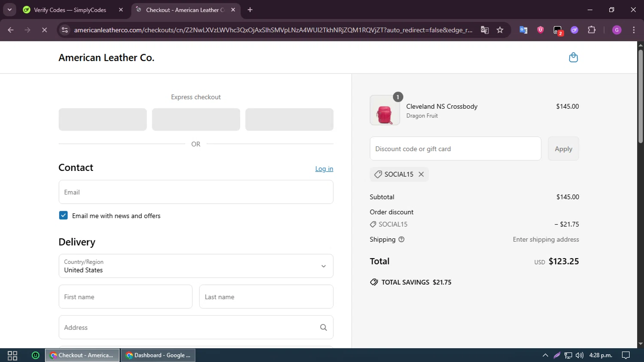Click the page vertical scrollbar thumb
This screenshot has height=362, width=644.
[x=641, y=96]
